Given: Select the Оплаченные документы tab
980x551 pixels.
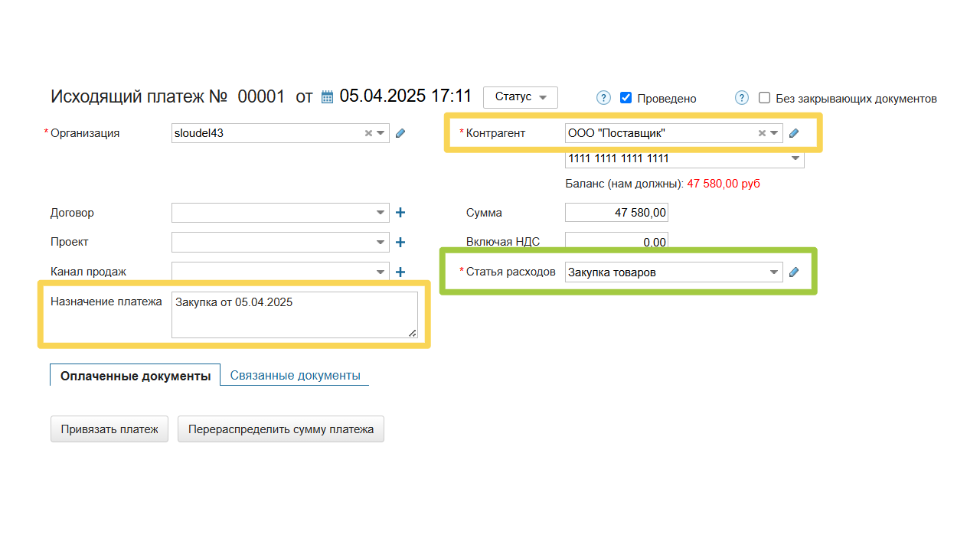Looking at the screenshot, I should click(x=136, y=376).
